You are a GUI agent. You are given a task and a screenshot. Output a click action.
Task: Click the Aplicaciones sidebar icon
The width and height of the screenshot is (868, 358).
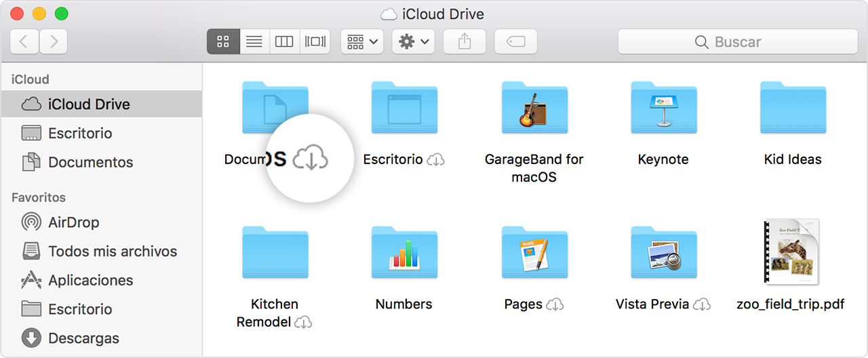coord(31,280)
